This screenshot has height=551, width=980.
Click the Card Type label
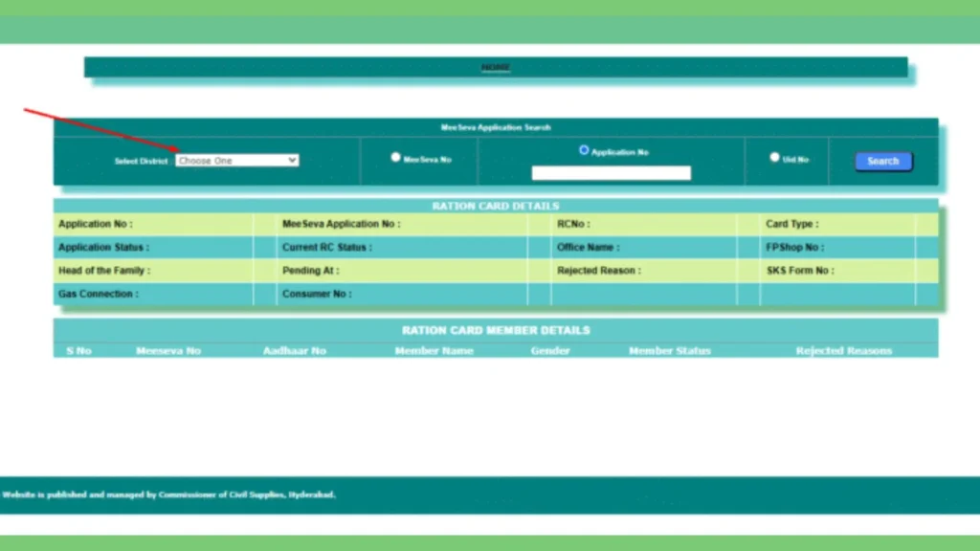(x=791, y=224)
